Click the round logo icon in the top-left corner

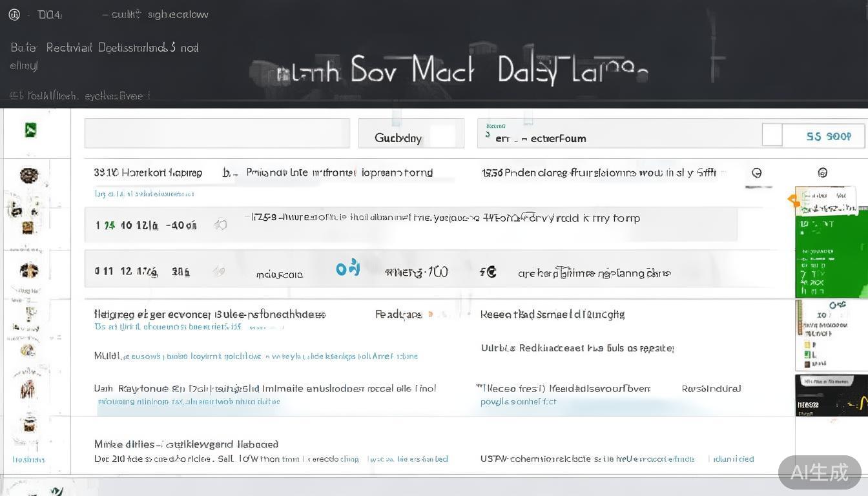14,14
